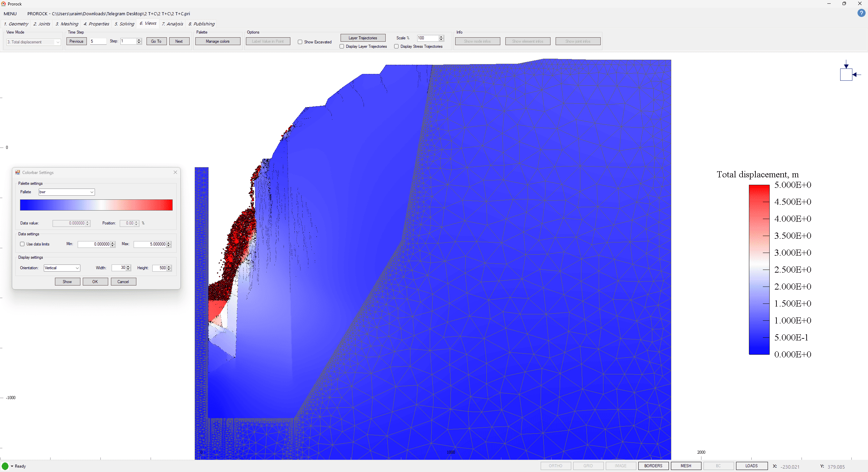Check Use data limits option

tap(22, 244)
